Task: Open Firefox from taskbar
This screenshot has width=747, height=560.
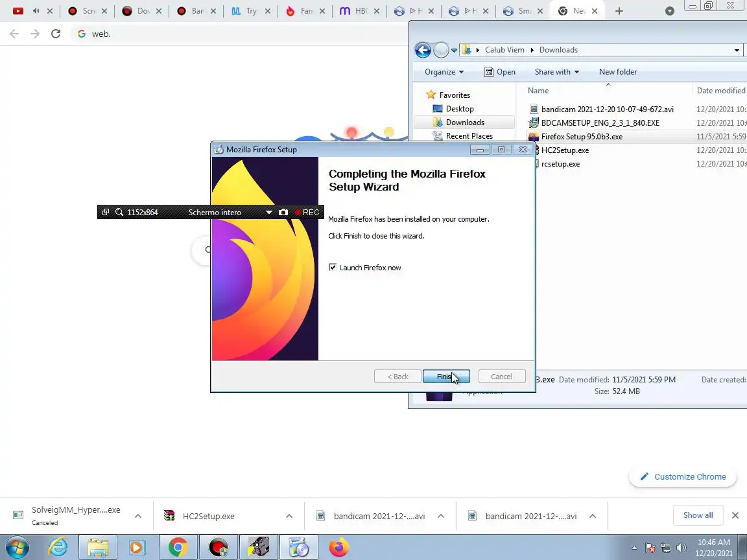Action: pyautogui.click(x=338, y=547)
